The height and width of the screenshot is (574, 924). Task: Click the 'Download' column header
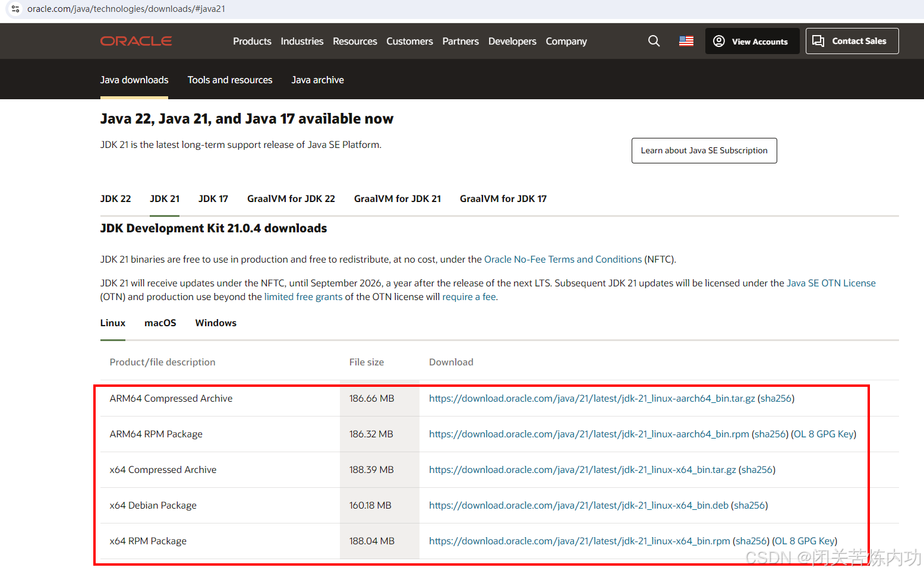(451, 362)
